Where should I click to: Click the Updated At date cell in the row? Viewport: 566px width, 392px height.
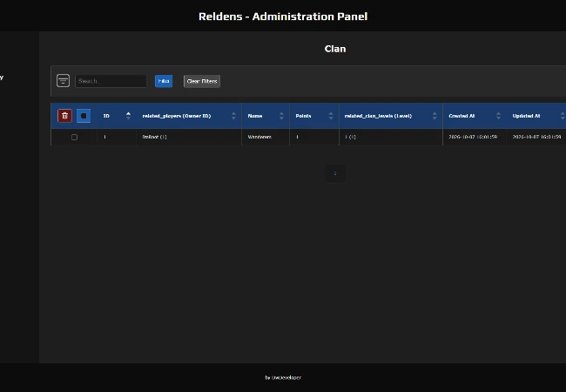pos(536,137)
